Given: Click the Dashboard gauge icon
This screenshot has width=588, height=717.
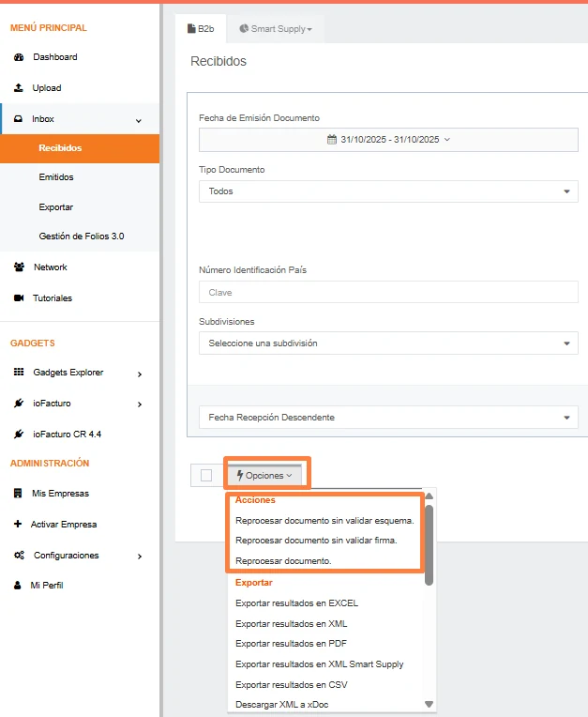Looking at the screenshot, I should [19, 57].
